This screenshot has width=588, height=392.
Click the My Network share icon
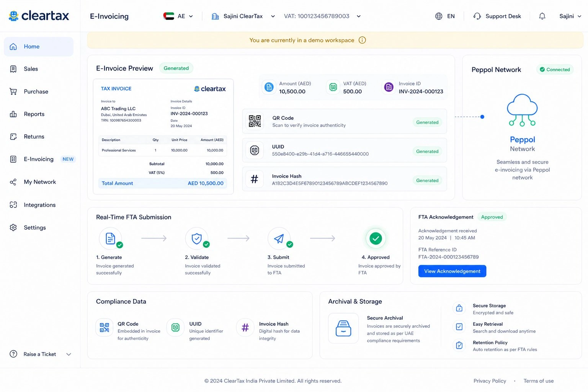coord(13,182)
